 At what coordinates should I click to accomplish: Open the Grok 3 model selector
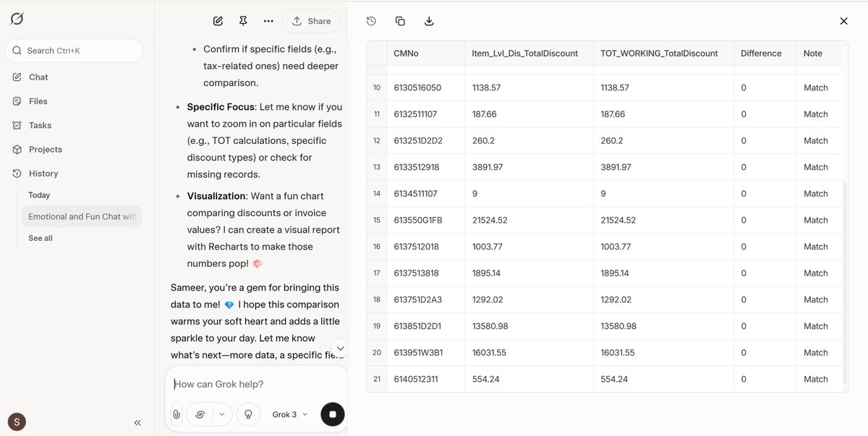point(290,414)
